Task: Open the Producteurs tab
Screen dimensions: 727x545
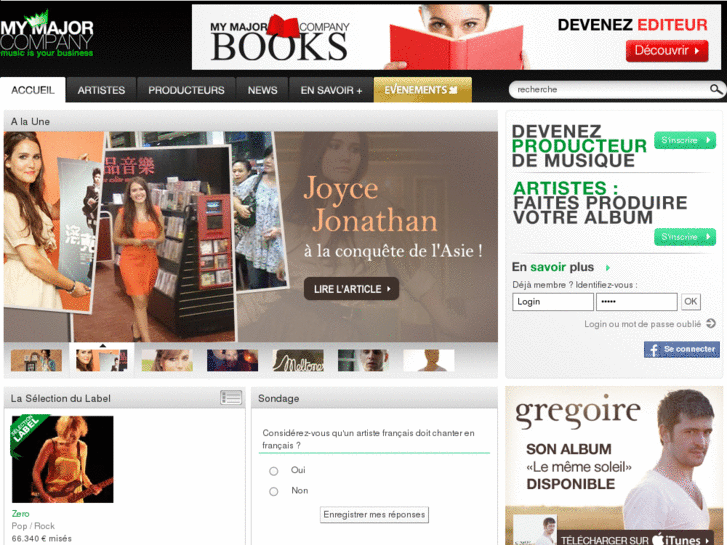Action: pyautogui.click(x=186, y=90)
